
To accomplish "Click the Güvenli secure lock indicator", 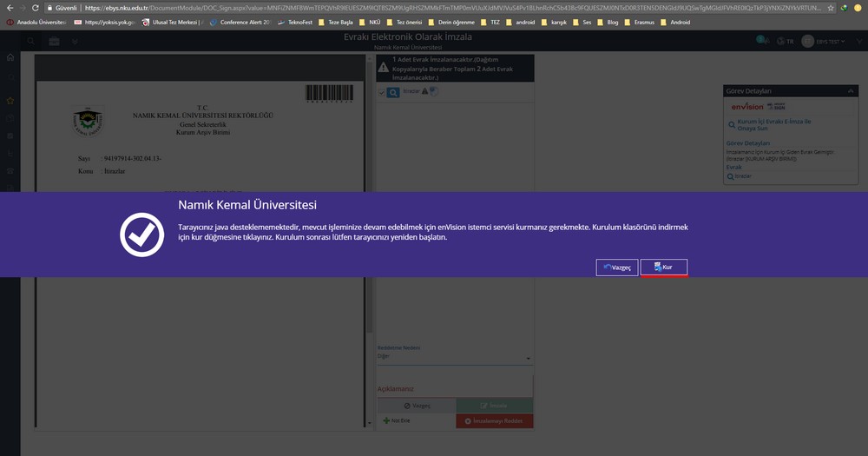I will tap(62, 8).
